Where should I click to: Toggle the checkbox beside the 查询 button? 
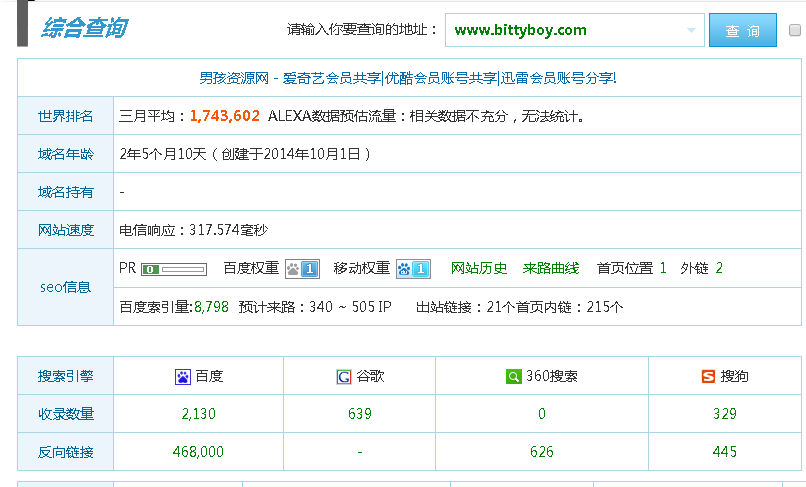795,30
